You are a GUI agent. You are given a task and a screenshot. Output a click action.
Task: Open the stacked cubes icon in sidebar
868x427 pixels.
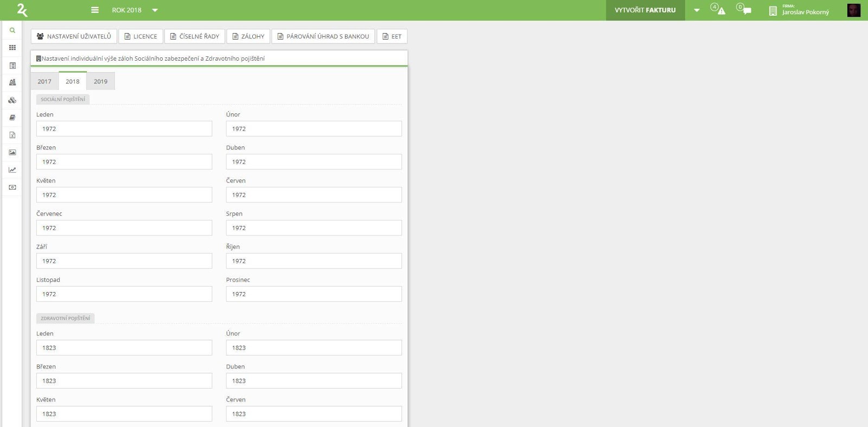[x=12, y=100]
